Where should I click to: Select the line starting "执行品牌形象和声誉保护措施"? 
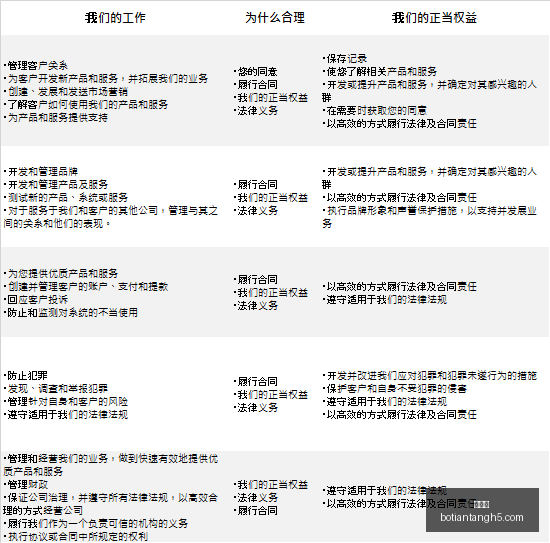coord(429,217)
